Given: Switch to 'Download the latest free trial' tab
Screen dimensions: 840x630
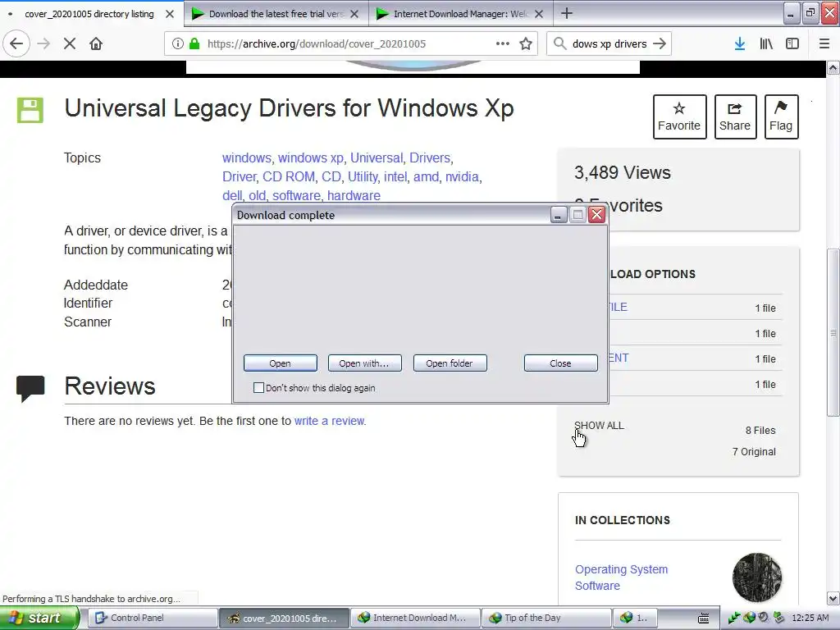Looking at the screenshot, I should (276, 14).
